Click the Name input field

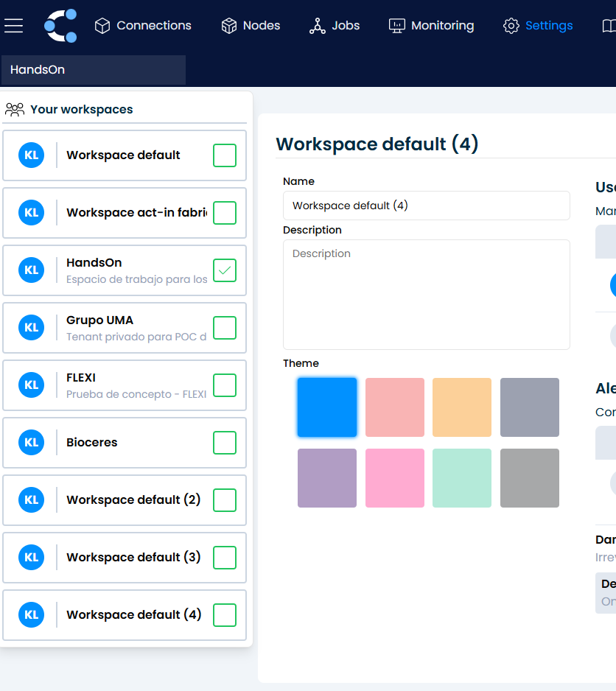(x=427, y=206)
